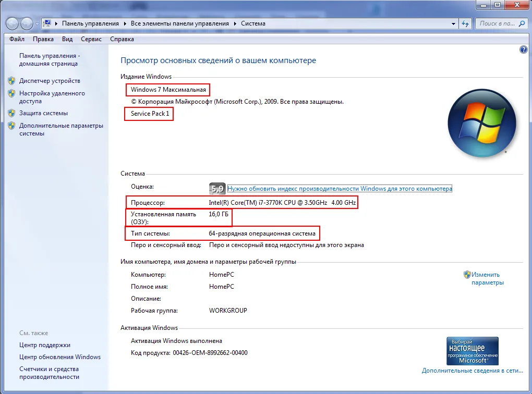Open Счетчики и средства производительности link
This screenshot has height=394, width=532.
(49, 373)
